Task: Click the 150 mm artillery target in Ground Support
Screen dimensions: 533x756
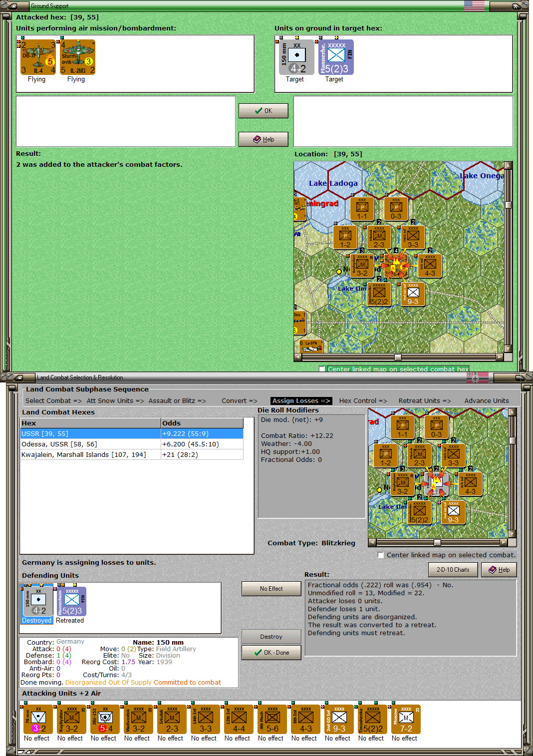Action: coord(296,57)
